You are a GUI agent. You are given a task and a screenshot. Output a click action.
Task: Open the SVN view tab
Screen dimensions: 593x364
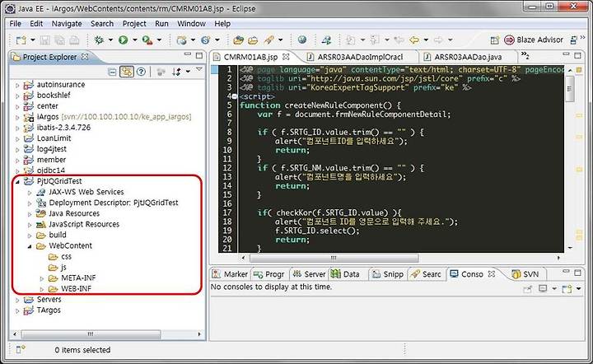(525, 274)
